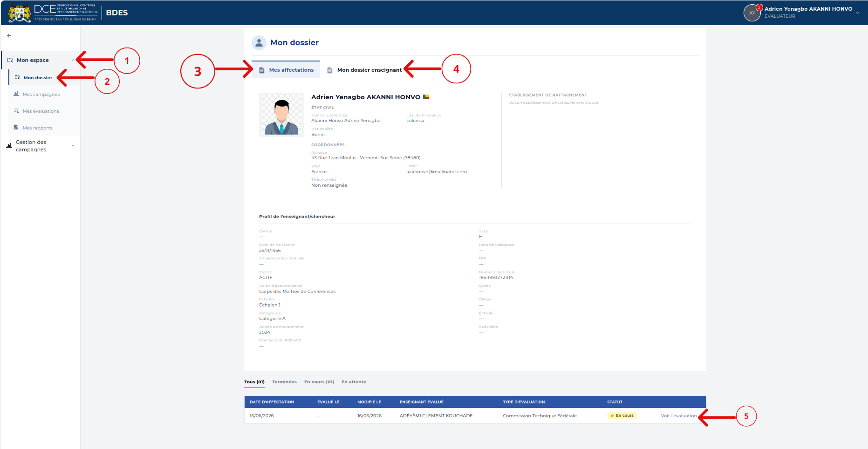
Task: Filter by Terminées tab
Action: point(284,382)
